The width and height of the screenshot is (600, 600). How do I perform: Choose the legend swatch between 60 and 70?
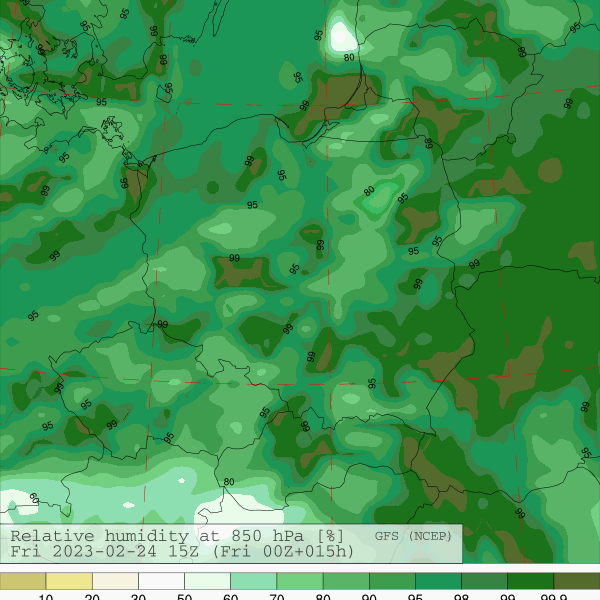point(254,581)
